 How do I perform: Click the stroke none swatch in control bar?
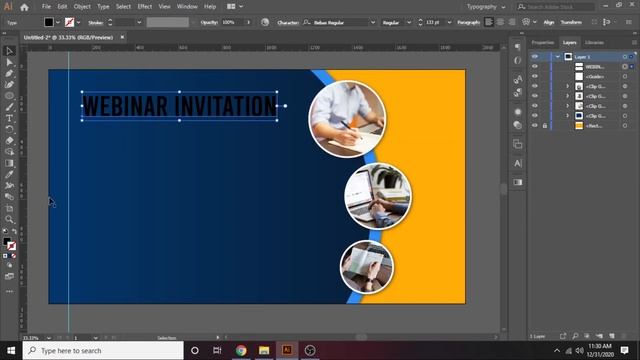[x=69, y=22]
